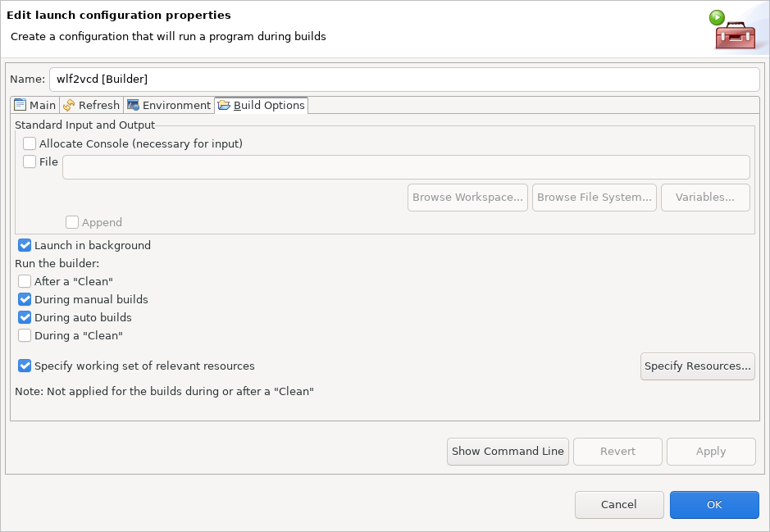Uncheck During auto builds
Screen dimensions: 770x532
click(x=25, y=317)
